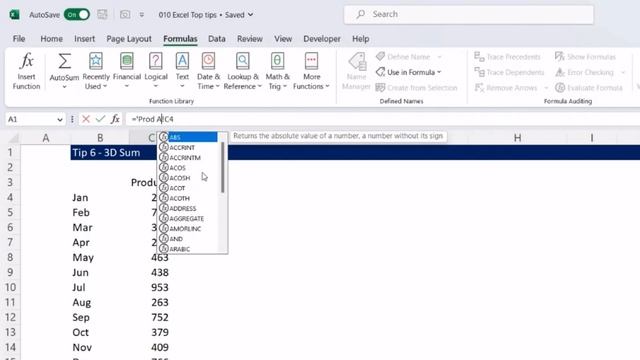
Task: Open the File tab
Action: (x=19, y=39)
